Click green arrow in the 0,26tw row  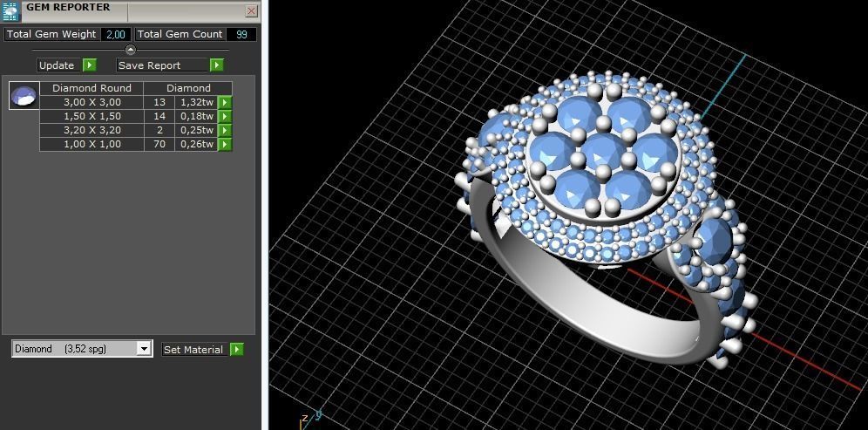coord(225,145)
